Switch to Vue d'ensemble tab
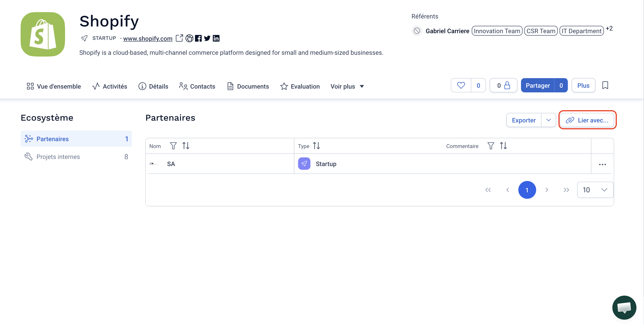644x325 pixels. point(54,86)
